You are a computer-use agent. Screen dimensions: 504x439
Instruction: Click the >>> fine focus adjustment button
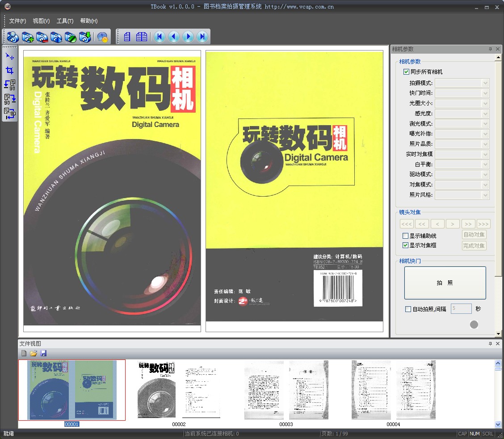483,224
